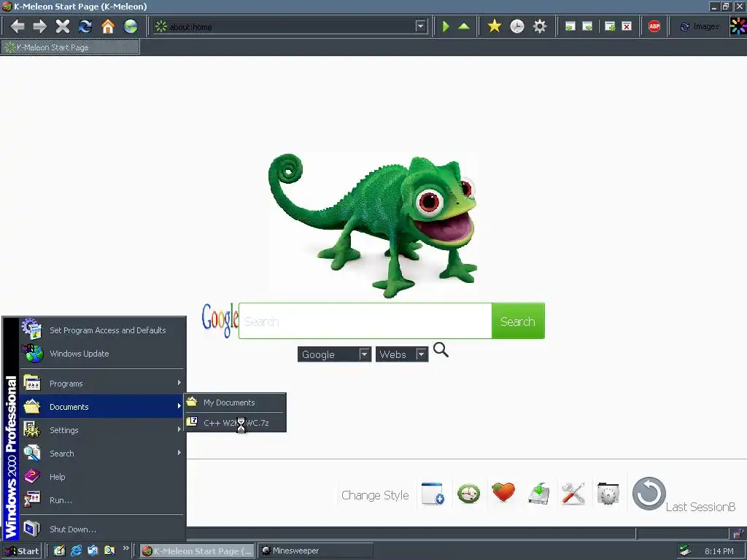Go forward with the Forward arrow
The height and width of the screenshot is (560, 747).
(x=39, y=26)
